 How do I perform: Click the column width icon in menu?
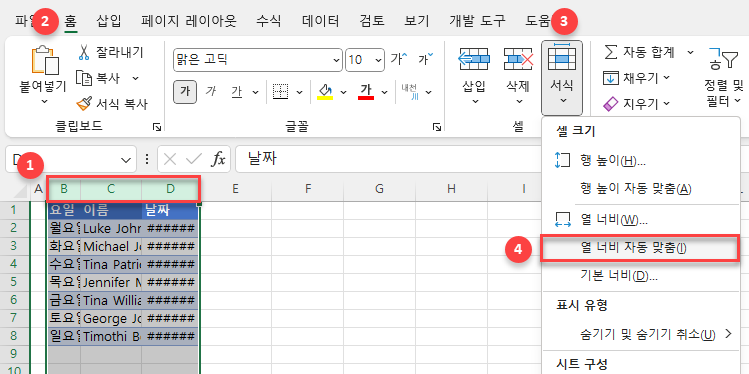[562, 220]
